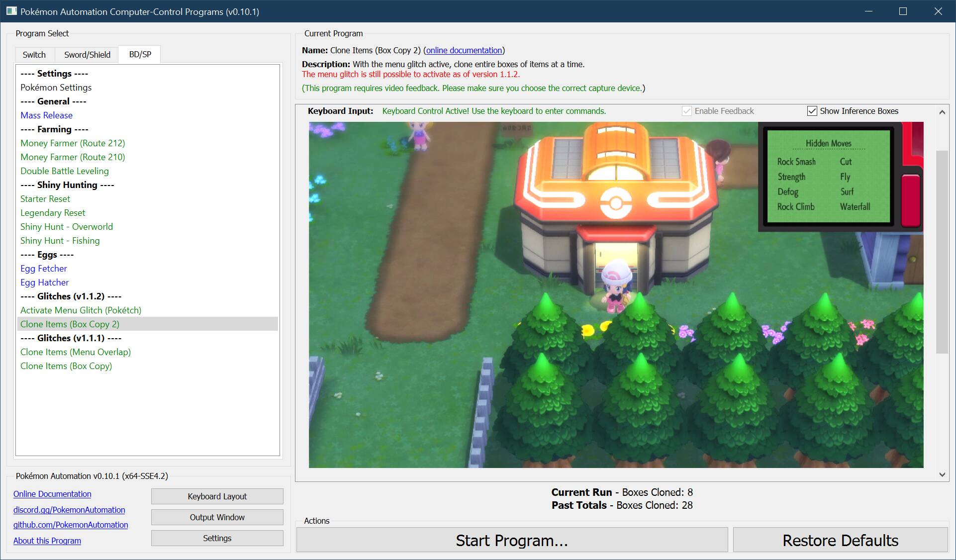The height and width of the screenshot is (560, 956).
Task: Select Activate Menu Glitch (Pokétch) program
Action: tap(81, 310)
